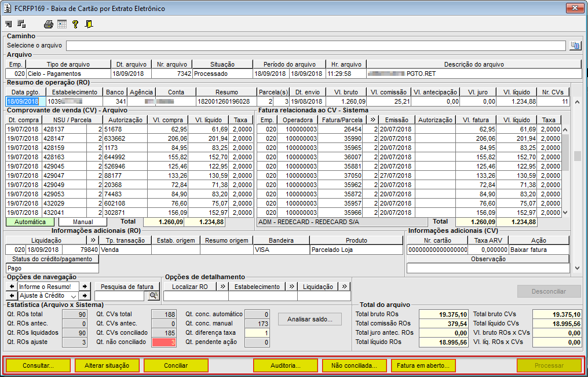Click >> after Liquidação in detail options
The width and height of the screenshot is (588, 377).
[344, 287]
